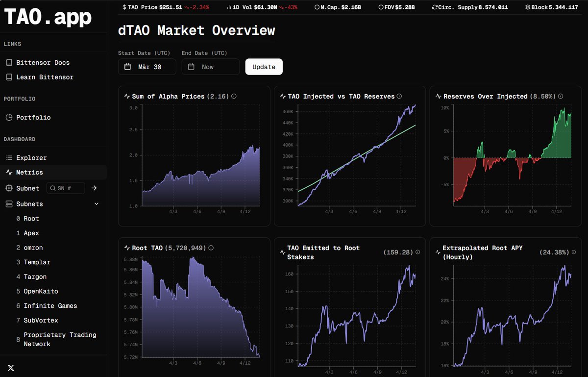588x377 pixels.
Task: Open the Bittensor Docs link
Action: point(43,63)
